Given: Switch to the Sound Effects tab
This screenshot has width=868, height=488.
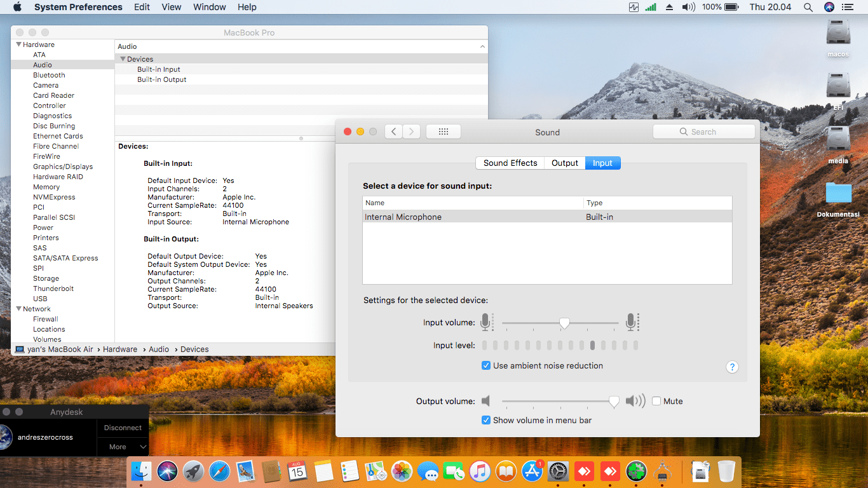Looking at the screenshot, I should click(x=510, y=163).
